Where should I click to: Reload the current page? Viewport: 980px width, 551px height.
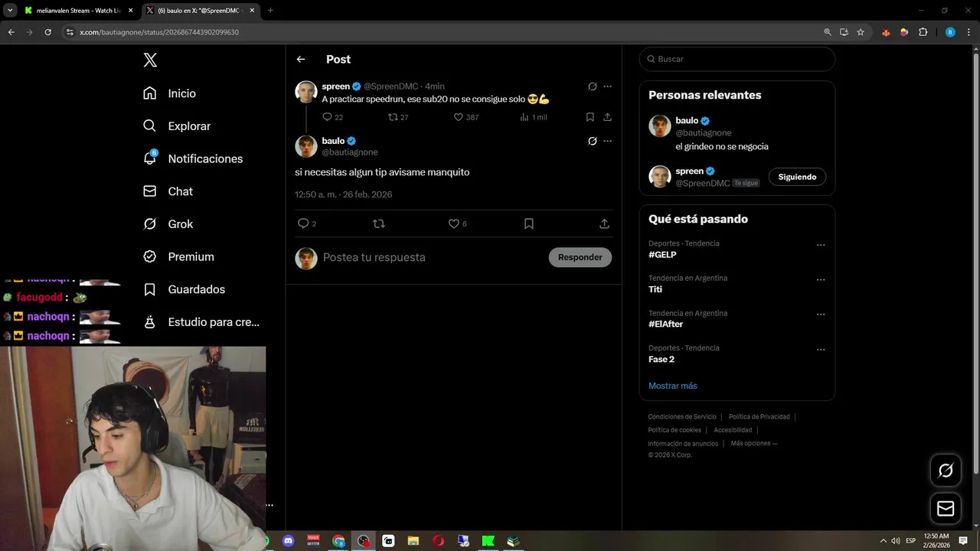tap(47, 32)
